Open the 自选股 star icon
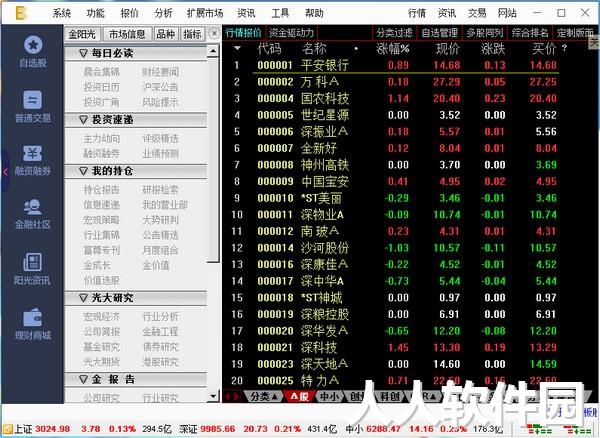Image resolution: width=600 pixels, height=438 pixels. 33,45
